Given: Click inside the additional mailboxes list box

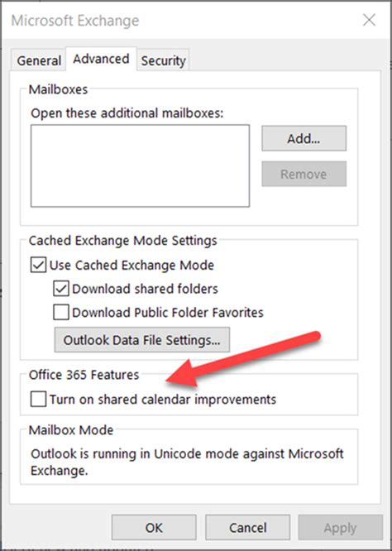Looking at the screenshot, I should coord(140,165).
